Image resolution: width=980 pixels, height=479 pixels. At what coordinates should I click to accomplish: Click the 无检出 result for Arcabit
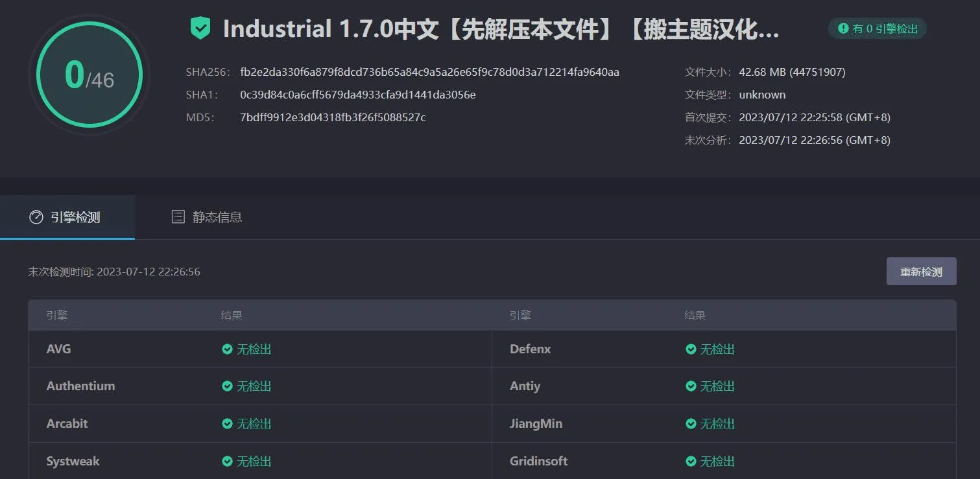click(x=254, y=424)
